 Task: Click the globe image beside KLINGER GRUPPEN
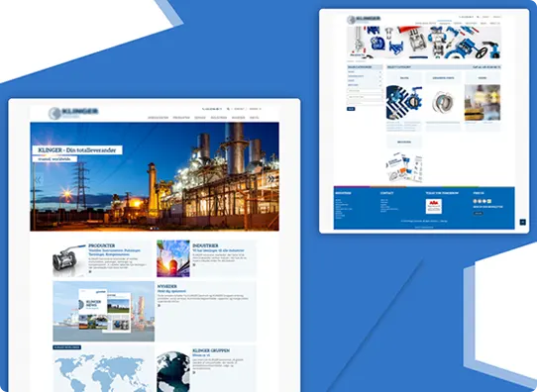click(173, 371)
